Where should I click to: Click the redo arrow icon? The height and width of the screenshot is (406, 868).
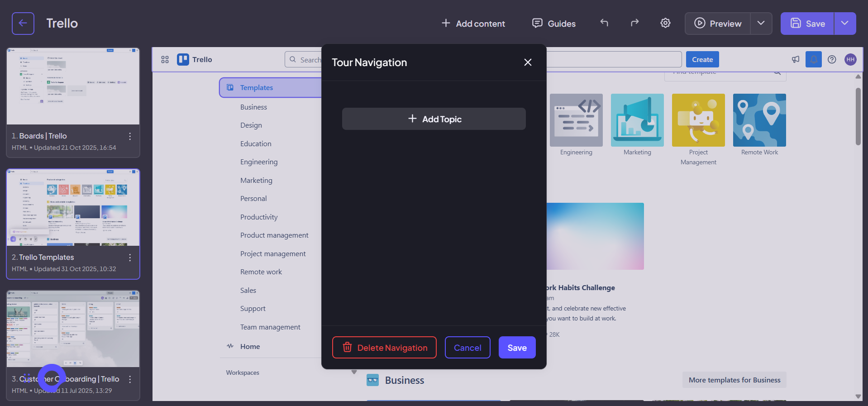[634, 23]
